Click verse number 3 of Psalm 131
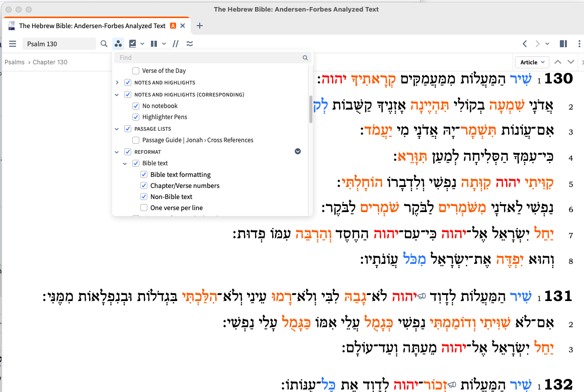The width and height of the screenshot is (584, 392). (x=570, y=350)
